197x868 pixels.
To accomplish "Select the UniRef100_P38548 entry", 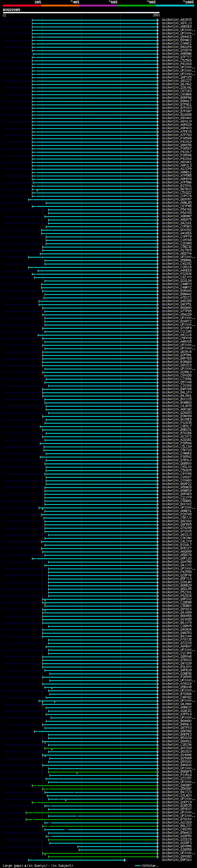I will pos(176,139).
